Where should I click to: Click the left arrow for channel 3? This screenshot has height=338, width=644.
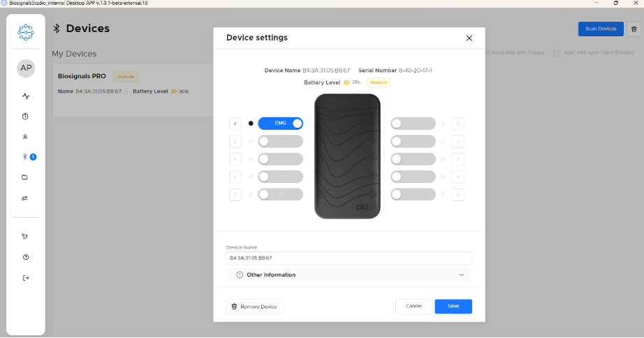coord(235,159)
